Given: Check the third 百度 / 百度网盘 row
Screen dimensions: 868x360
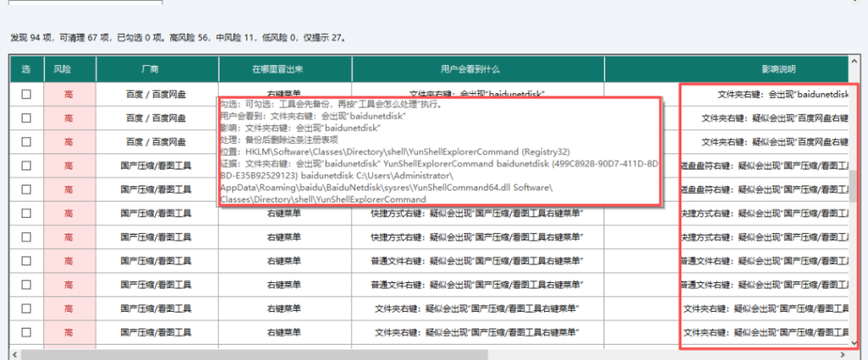Looking at the screenshot, I should coord(26,141).
